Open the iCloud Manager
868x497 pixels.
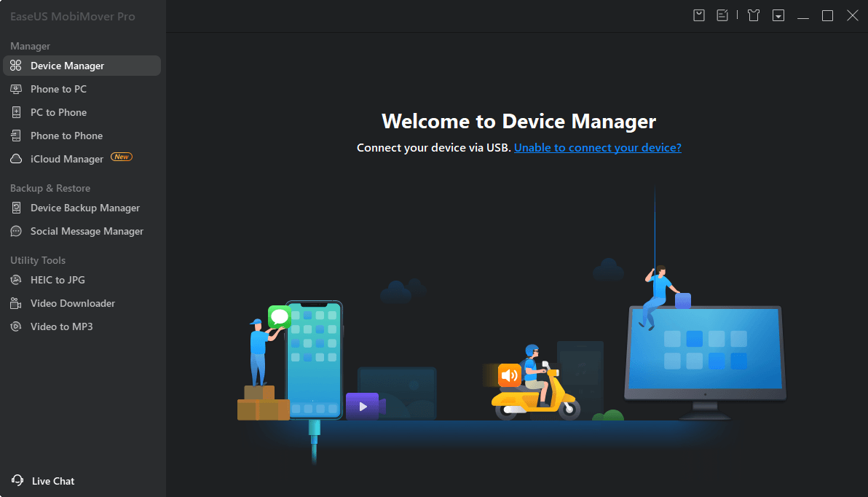pos(65,158)
